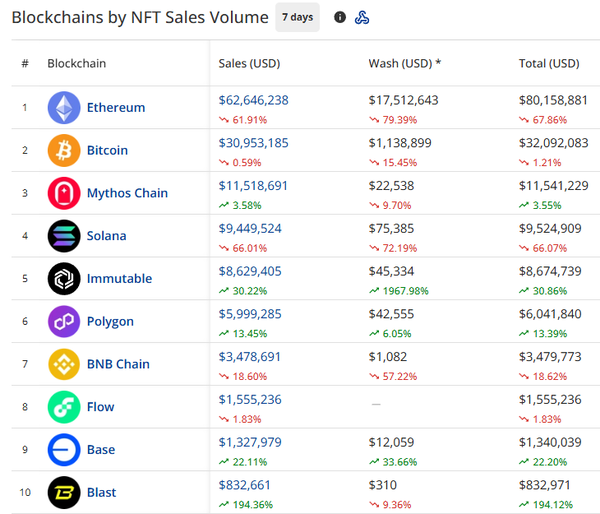
Task: Click the Immutable logo icon
Action: click(x=64, y=279)
